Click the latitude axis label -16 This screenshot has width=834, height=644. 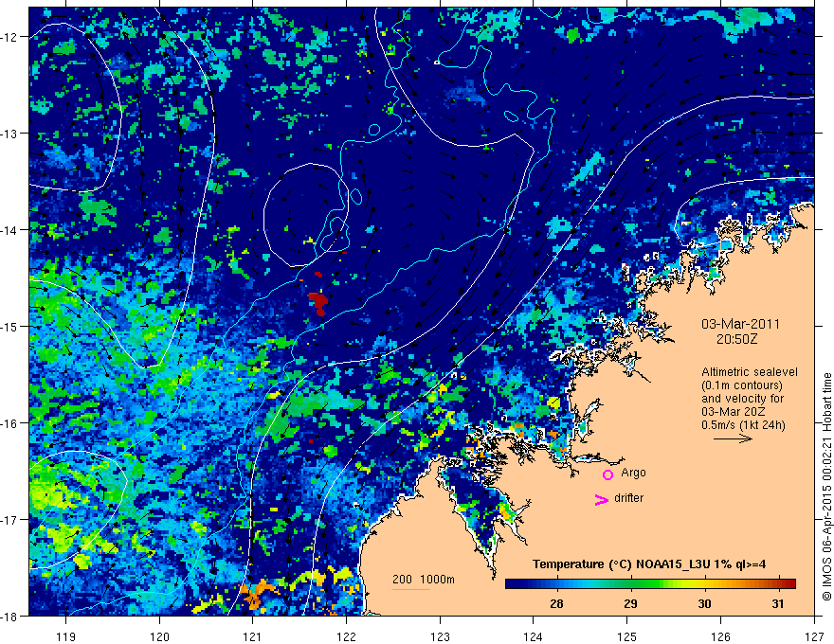click(9, 423)
